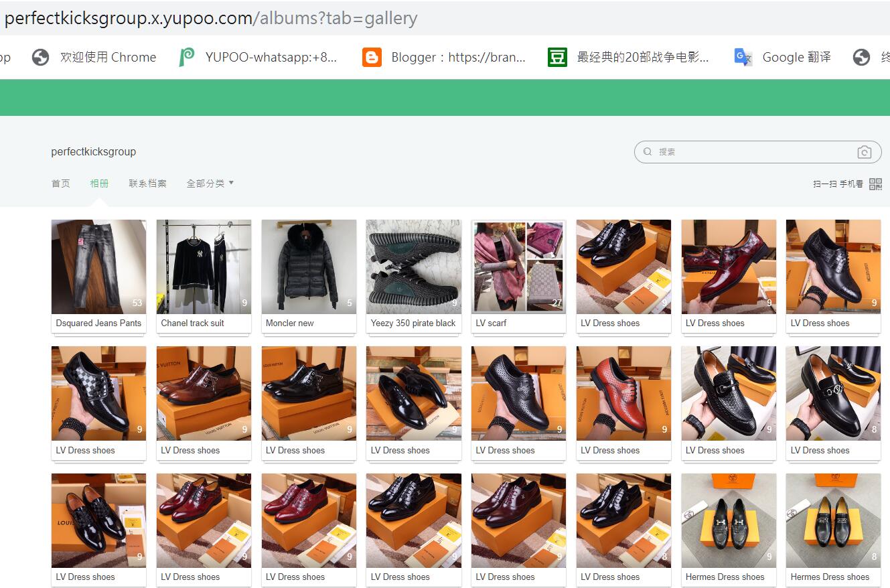Open the Hermes Dress shoes album
The height and width of the screenshot is (588, 890).
[x=728, y=520]
